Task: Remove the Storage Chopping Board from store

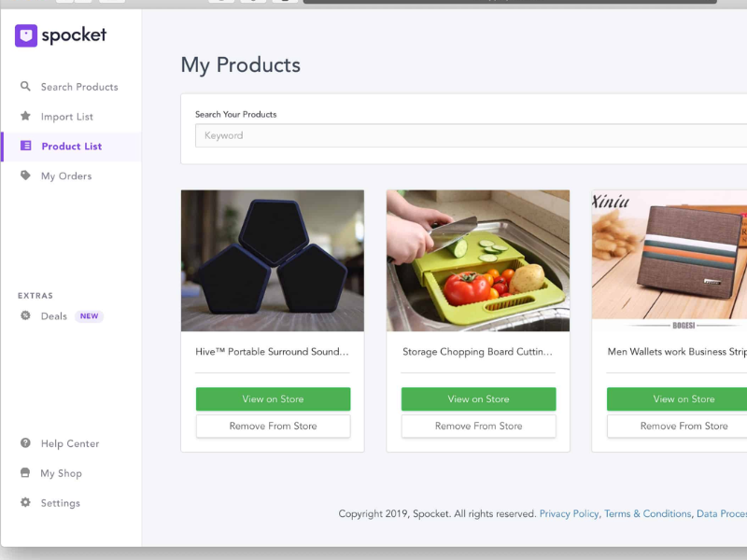Action: 478,427
